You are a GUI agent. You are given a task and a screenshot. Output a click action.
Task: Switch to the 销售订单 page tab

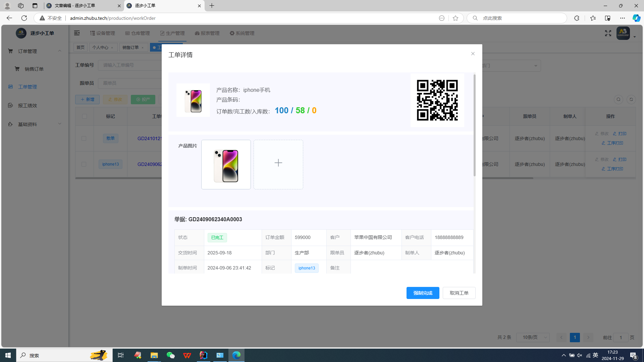(x=130, y=48)
